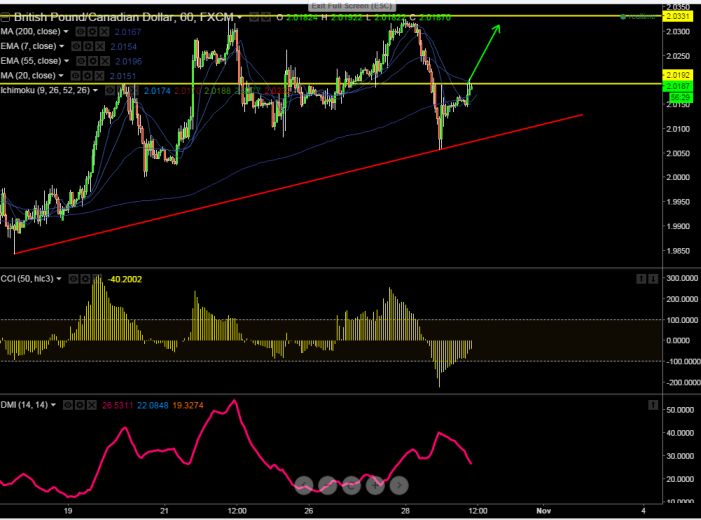Screen dimensions: 701x520
Task: Move DMI pane up with the arrow icon
Action: (x=653, y=405)
